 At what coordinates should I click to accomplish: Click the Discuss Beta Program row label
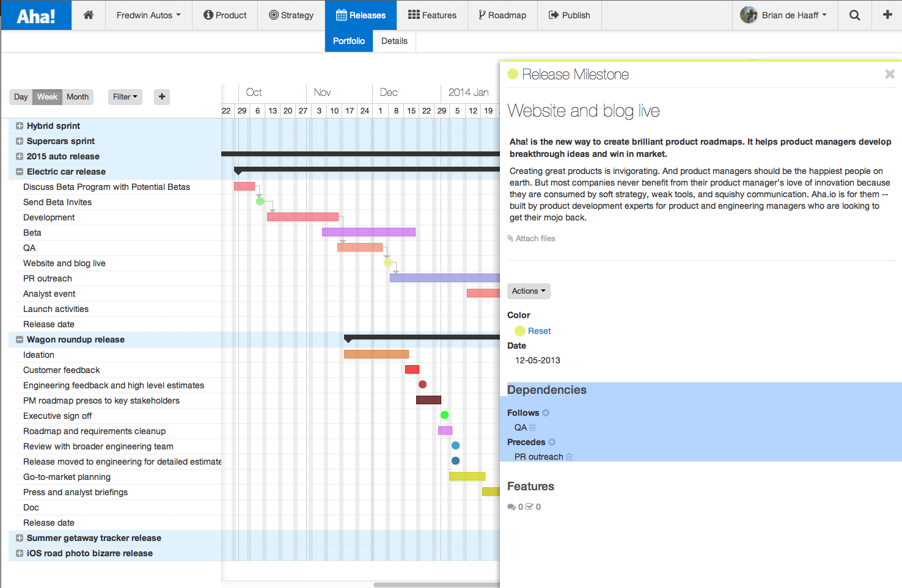[x=106, y=187]
